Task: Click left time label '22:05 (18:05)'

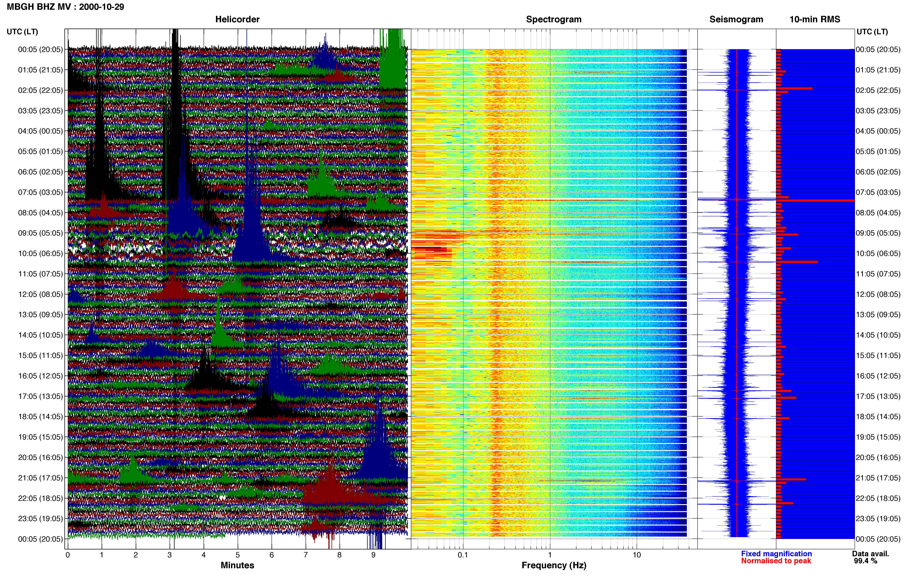Action: click(x=41, y=498)
